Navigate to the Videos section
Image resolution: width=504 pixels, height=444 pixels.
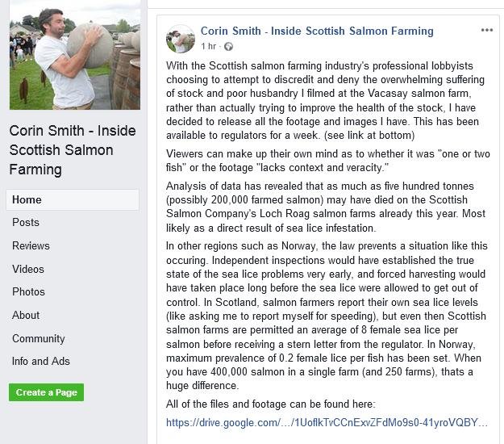pyautogui.click(x=28, y=269)
